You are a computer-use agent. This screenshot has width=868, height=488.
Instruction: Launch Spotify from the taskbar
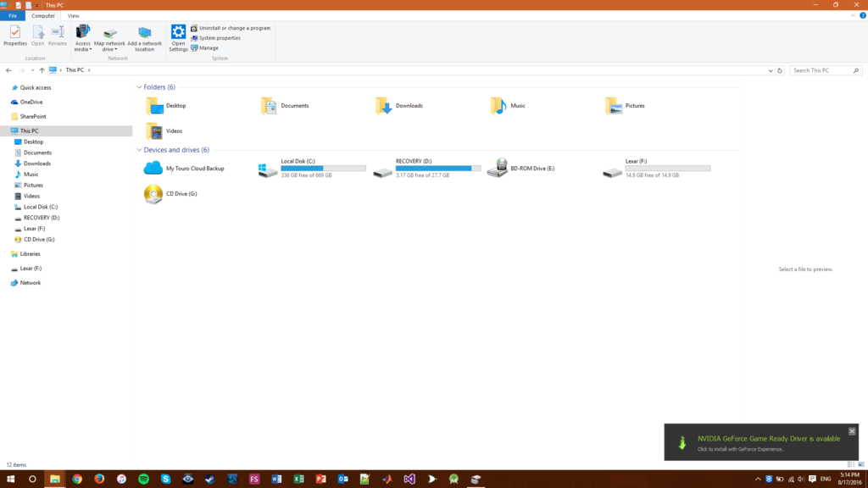143,479
